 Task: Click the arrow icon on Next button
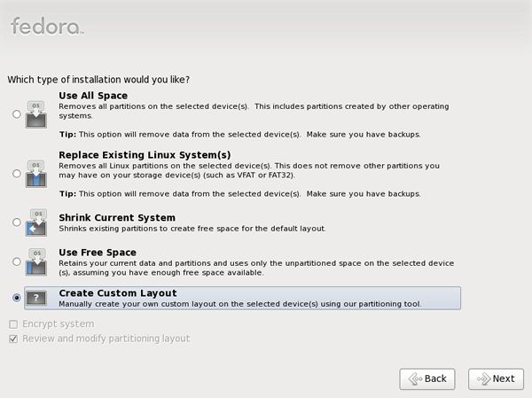tap(484, 378)
